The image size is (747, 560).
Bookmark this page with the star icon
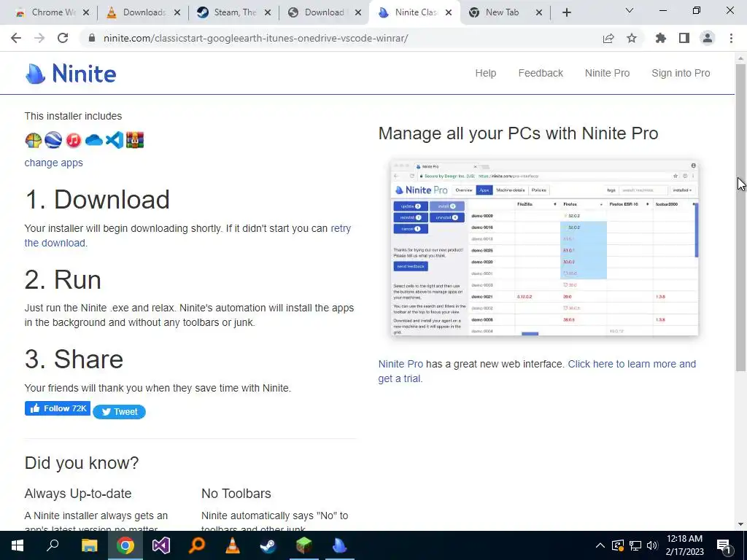(632, 38)
